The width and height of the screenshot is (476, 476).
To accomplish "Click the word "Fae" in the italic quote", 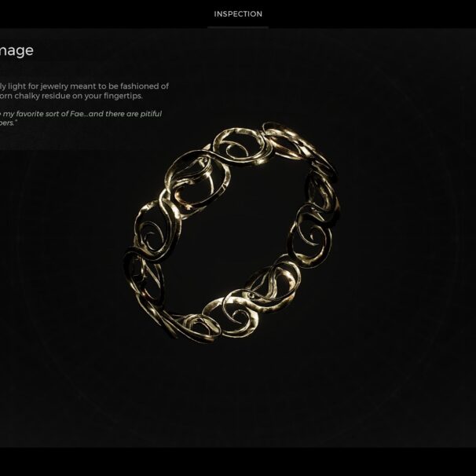I will tap(79, 114).
